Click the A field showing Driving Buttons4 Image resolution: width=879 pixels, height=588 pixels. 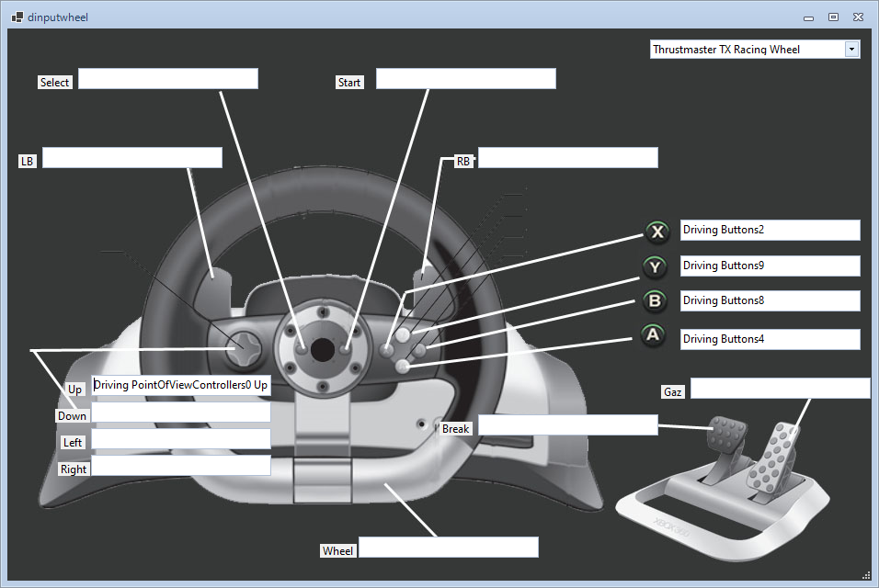(x=771, y=339)
